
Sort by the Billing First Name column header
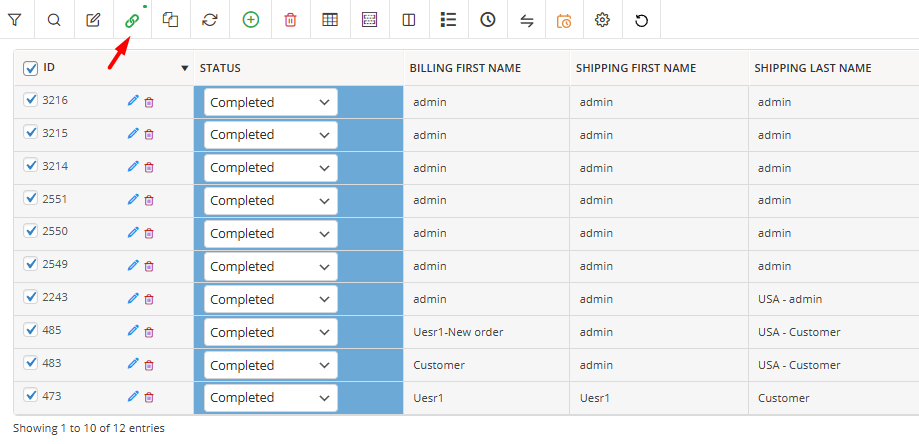(465, 68)
